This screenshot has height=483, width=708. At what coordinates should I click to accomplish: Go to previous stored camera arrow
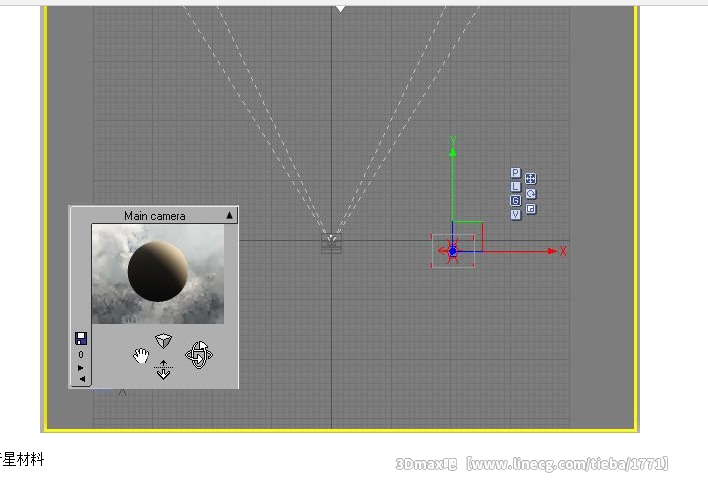click(82, 379)
